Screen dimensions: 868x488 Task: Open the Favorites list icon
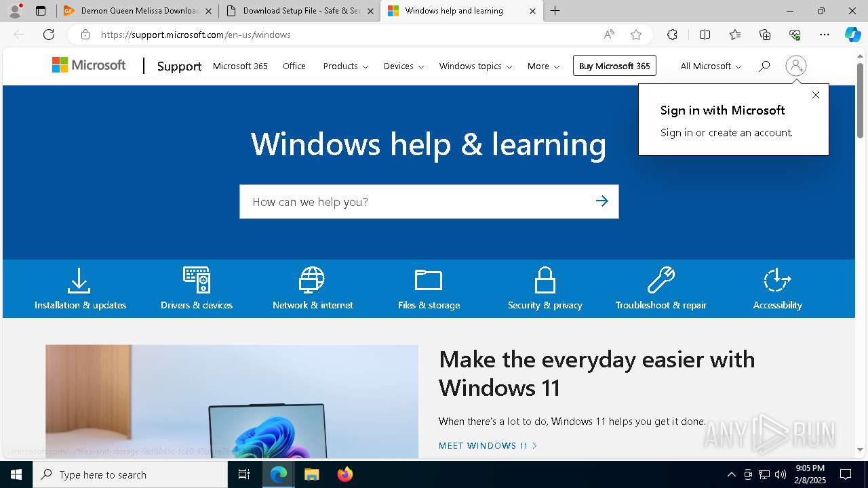[735, 35]
